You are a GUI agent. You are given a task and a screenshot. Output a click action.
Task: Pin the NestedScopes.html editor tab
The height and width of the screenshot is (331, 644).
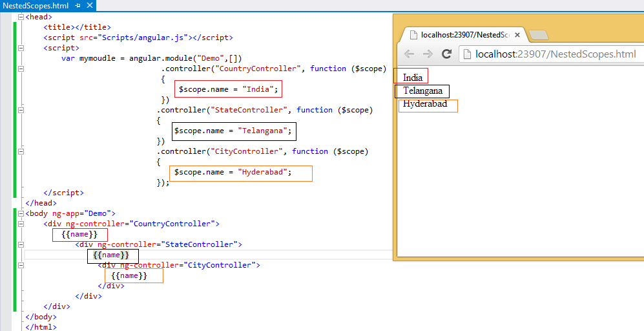pyautogui.click(x=78, y=6)
